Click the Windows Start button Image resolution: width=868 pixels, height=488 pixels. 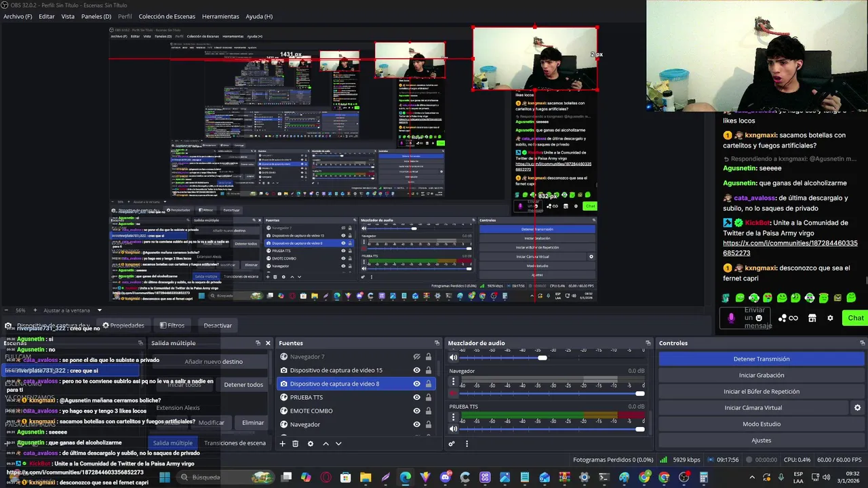(x=165, y=477)
